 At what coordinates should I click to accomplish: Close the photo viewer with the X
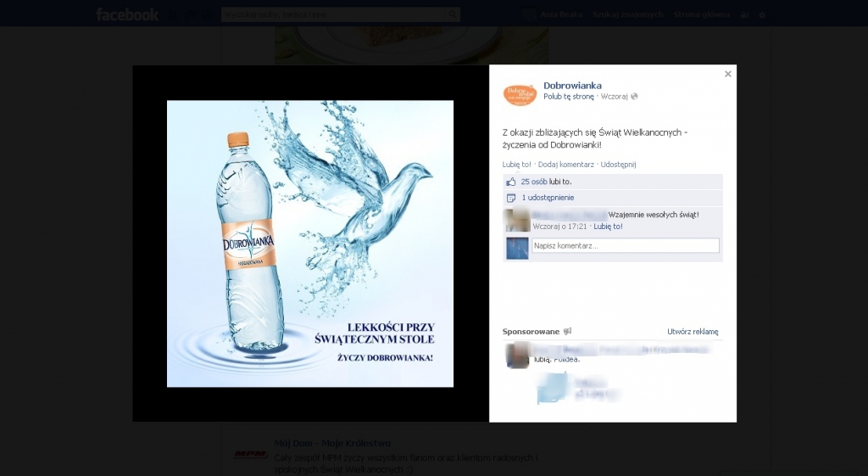click(728, 74)
